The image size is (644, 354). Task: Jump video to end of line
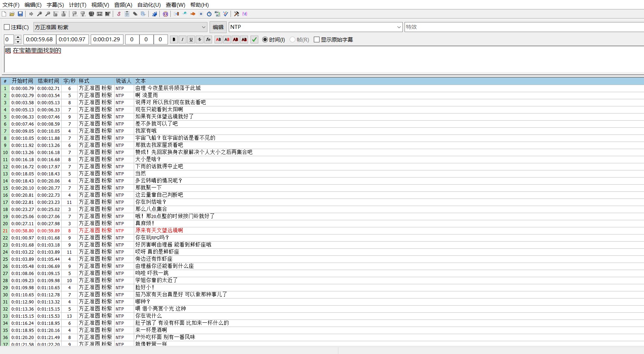64,14
